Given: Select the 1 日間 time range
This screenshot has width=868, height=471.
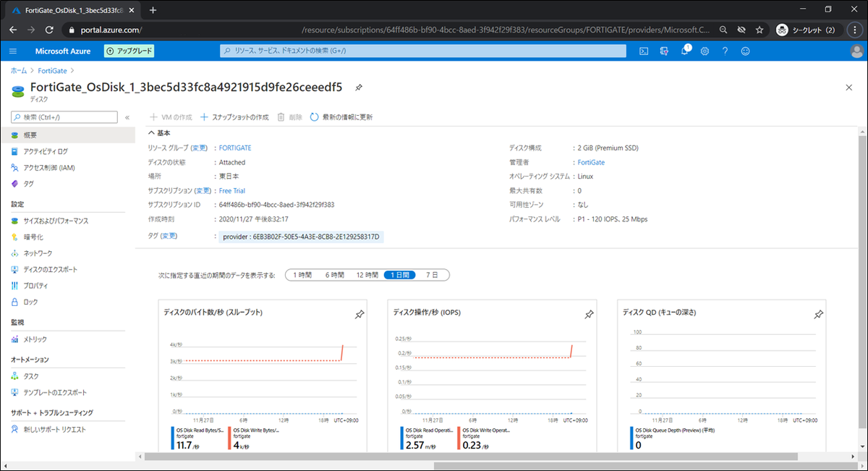Looking at the screenshot, I should tap(401, 275).
